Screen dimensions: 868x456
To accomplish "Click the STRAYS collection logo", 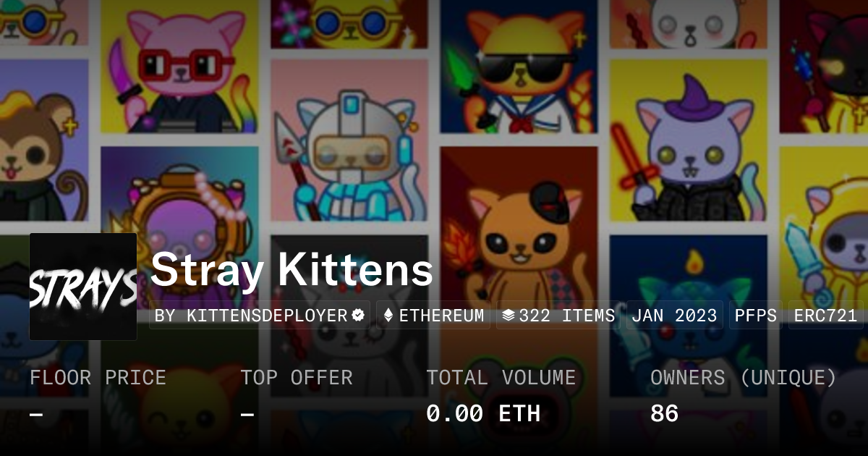I will point(83,287).
